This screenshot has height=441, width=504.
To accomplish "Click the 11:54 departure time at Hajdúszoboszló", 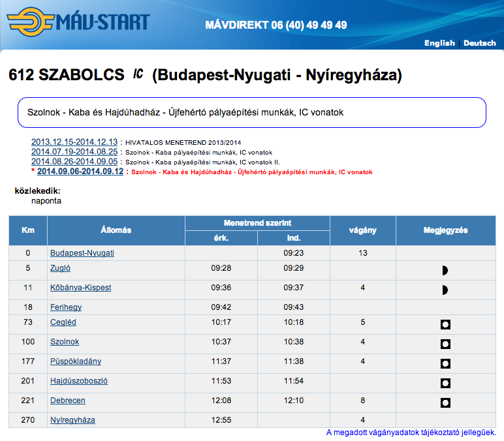I will [x=294, y=381].
